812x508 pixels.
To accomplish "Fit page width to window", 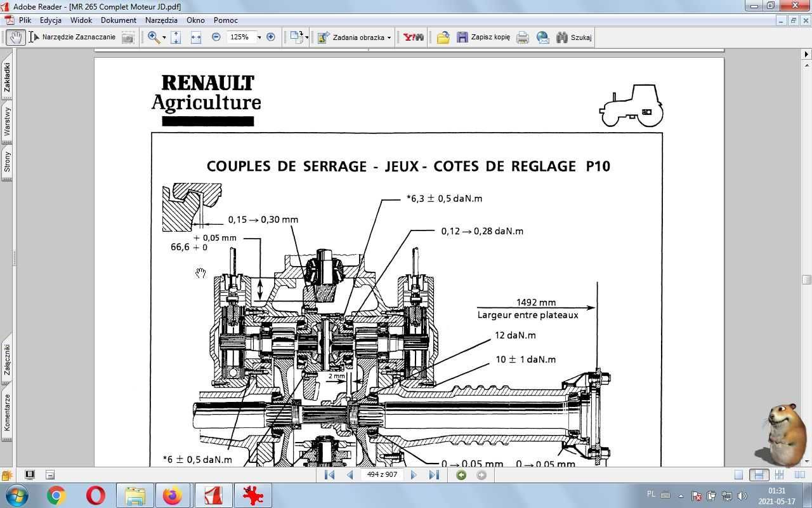I will [x=195, y=37].
